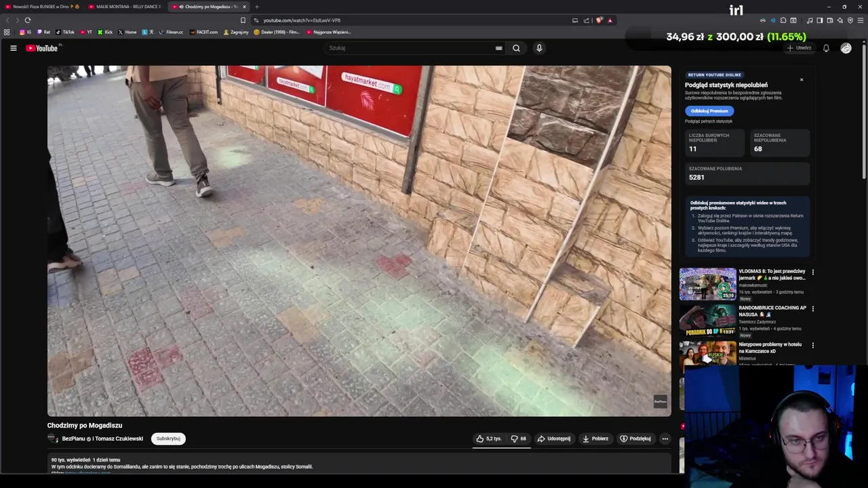868x488 pixels.
Task: Switch to Nowość Pizza BUNGEE tab
Action: (42, 6)
